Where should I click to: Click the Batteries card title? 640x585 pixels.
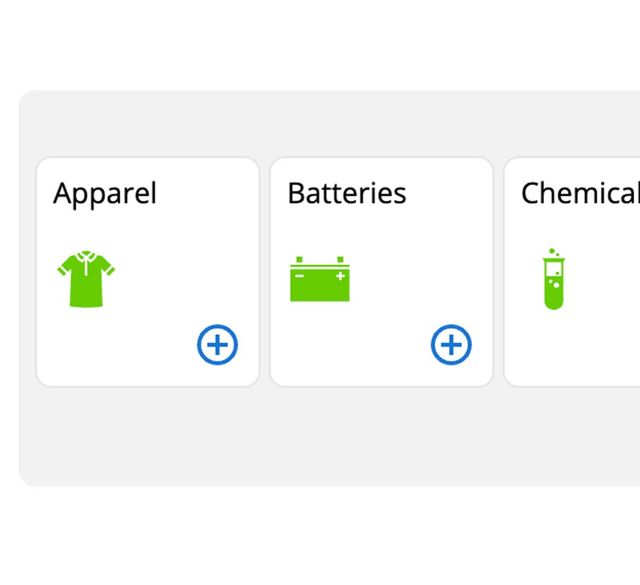coord(347,193)
